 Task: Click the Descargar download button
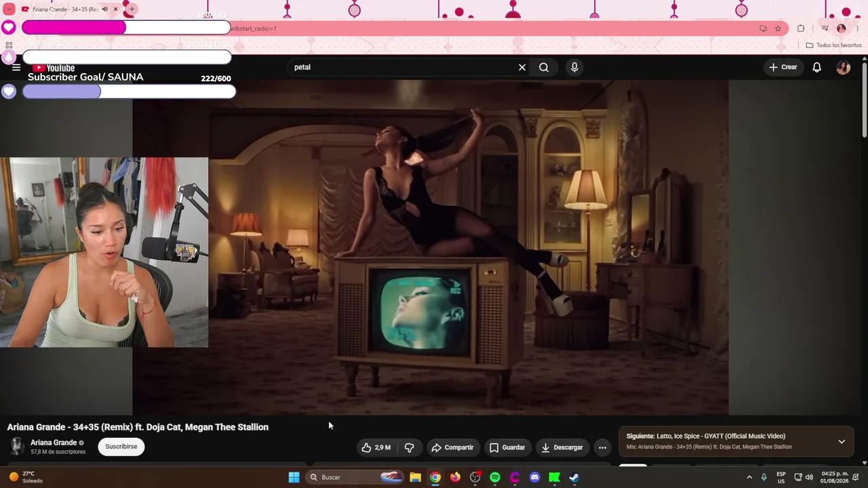562,447
